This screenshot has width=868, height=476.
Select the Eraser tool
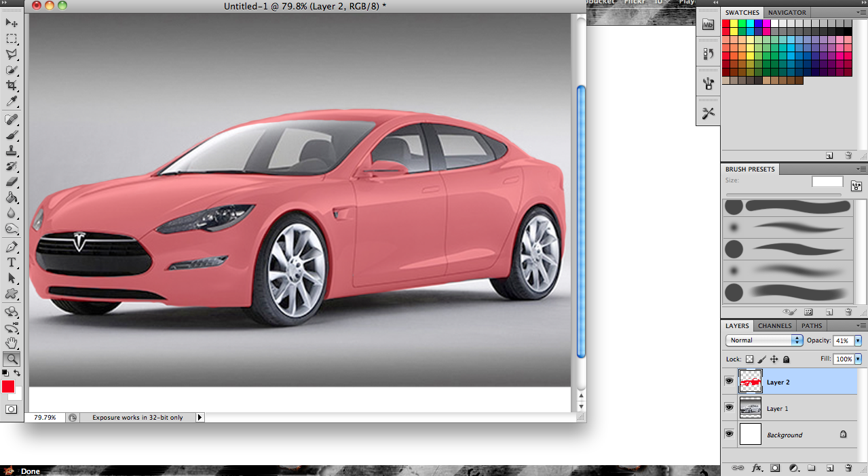point(12,182)
